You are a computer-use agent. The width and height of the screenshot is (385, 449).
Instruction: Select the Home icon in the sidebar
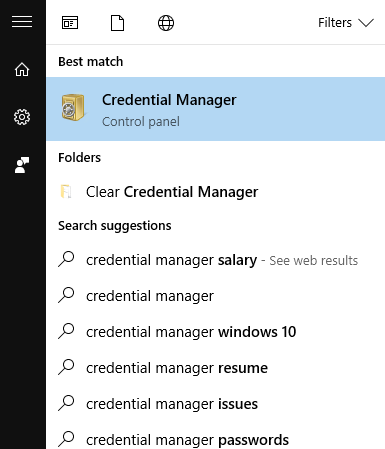click(x=22, y=69)
